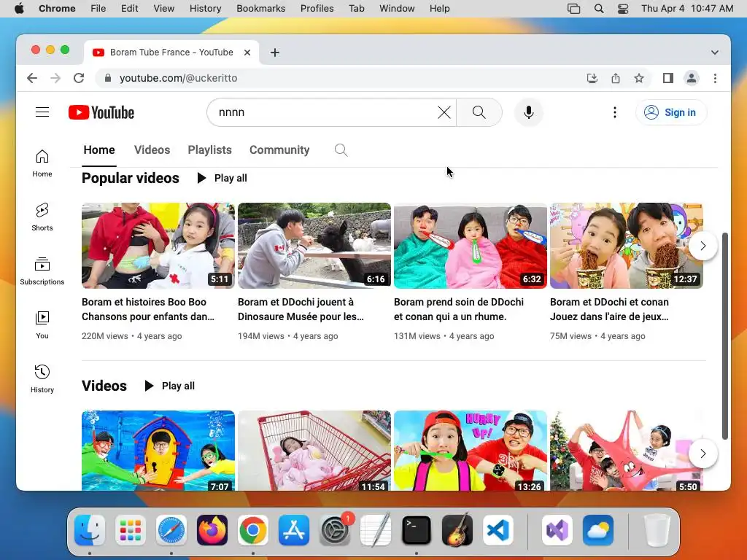Open You in the sidebar
Screen dimensions: 747x560
pos(42,324)
